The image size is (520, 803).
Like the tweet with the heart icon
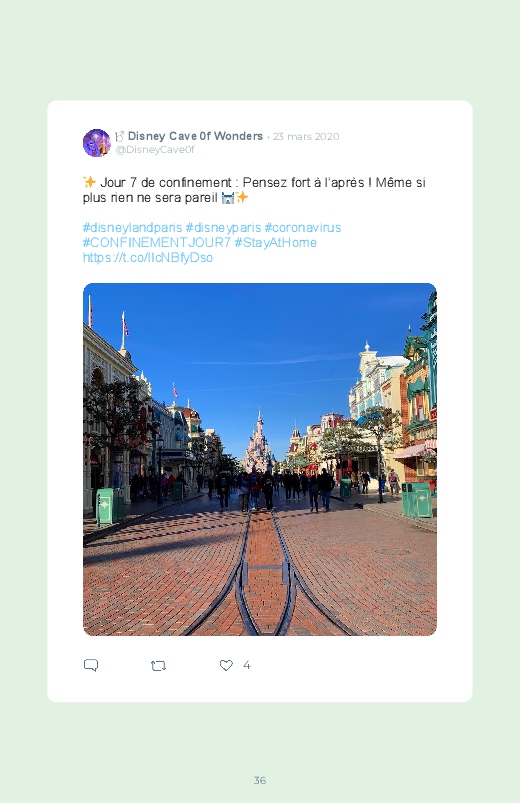[226, 665]
